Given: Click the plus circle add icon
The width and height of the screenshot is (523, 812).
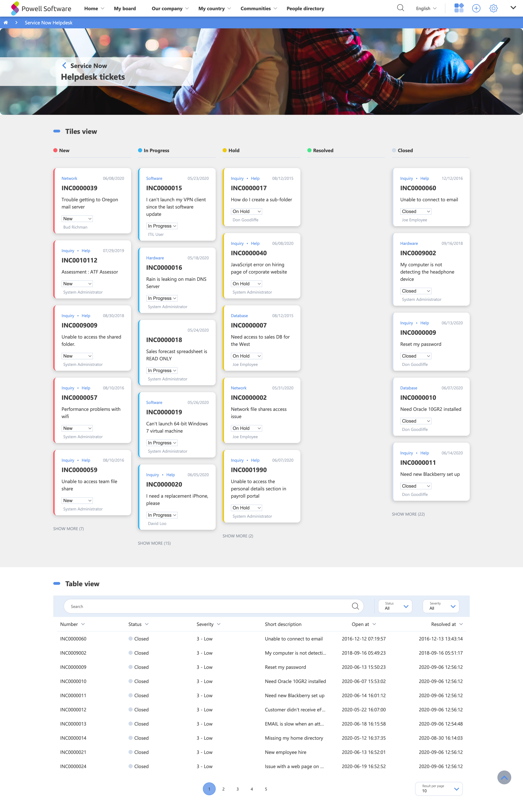Looking at the screenshot, I should pos(476,8).
